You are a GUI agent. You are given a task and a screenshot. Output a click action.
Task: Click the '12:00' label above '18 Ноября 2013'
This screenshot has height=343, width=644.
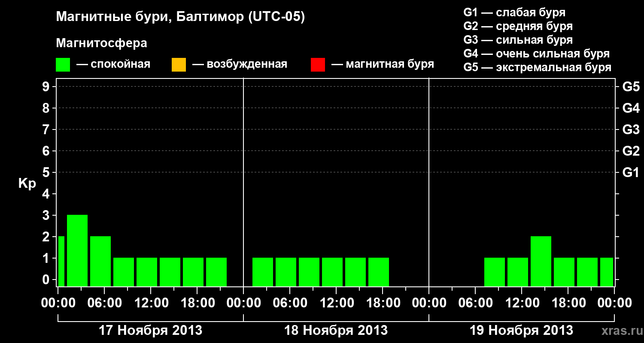pyautogui.click(x=336, y=303)
